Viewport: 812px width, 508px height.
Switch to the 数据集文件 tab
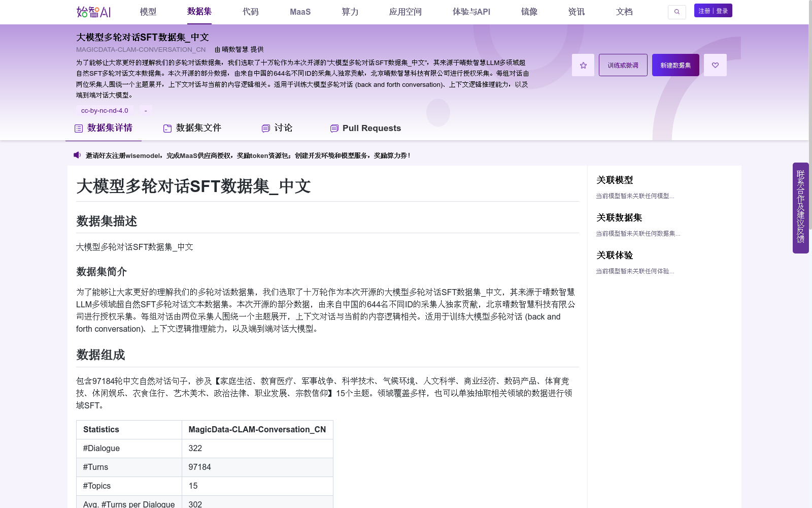pos(198,128)
